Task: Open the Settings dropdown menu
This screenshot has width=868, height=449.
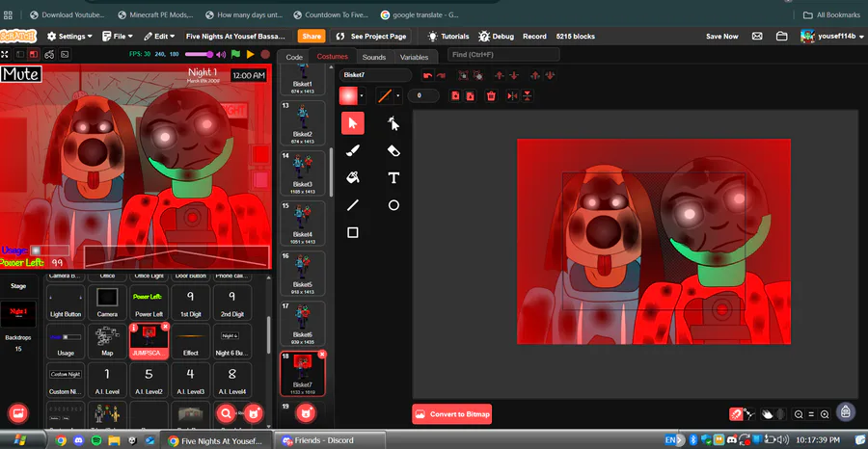Action: (69, 36)
